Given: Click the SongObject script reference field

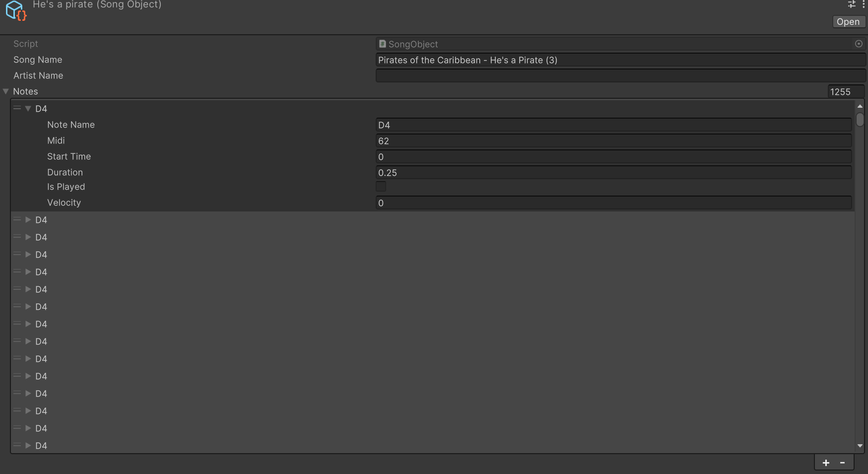Looking at the screenshot, I should (620, 44).
